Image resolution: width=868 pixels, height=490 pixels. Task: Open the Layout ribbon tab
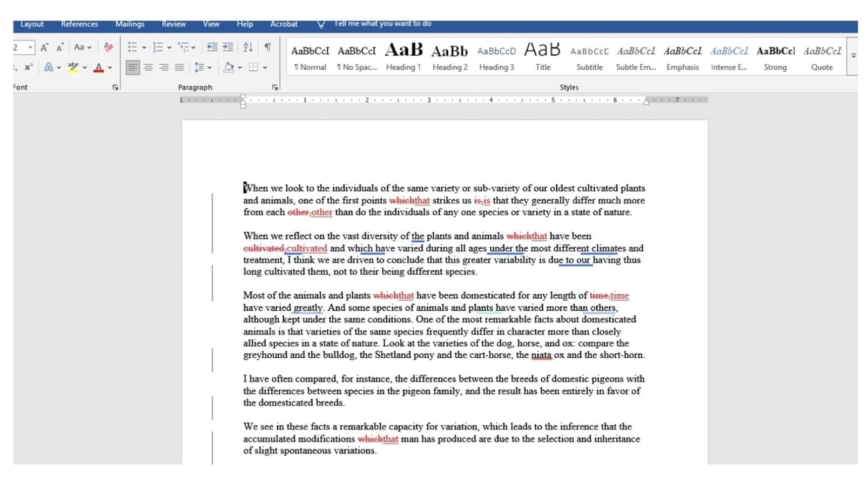(x=32, y=24)
